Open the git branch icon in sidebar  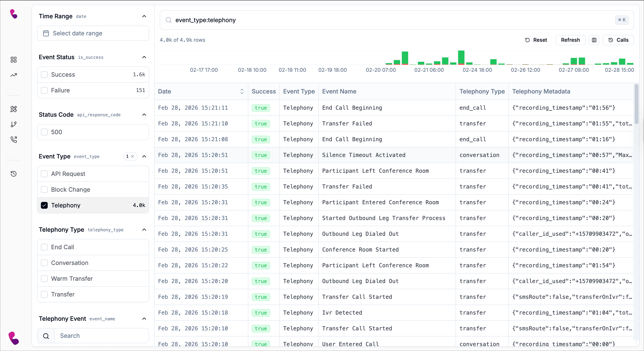tap(14, 124)
